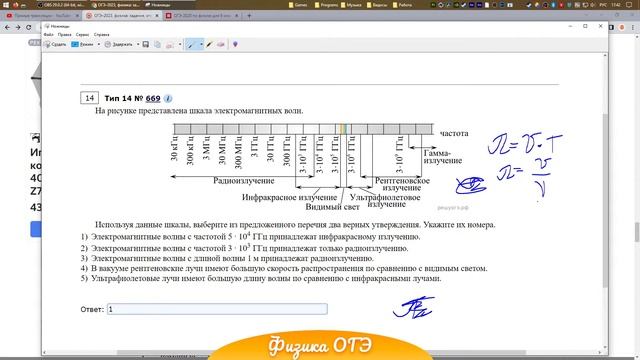Expand the pen options dropdown arrow
640x360 pixels.
(x=201, y=44)
